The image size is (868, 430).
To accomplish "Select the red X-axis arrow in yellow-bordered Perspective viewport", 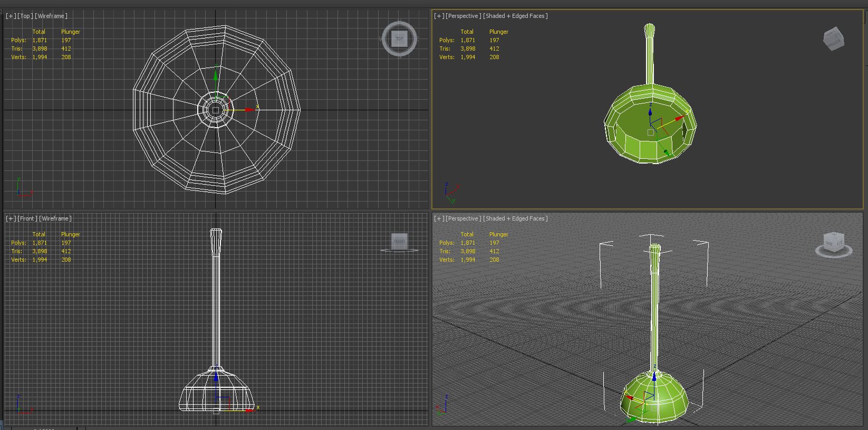I will 679,118.
